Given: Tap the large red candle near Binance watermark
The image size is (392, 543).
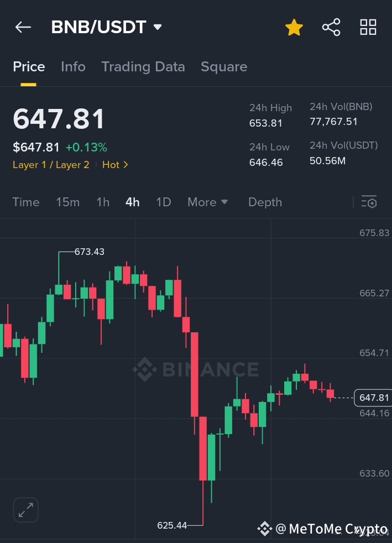Looking at the screenshot, I should point(195,374).
